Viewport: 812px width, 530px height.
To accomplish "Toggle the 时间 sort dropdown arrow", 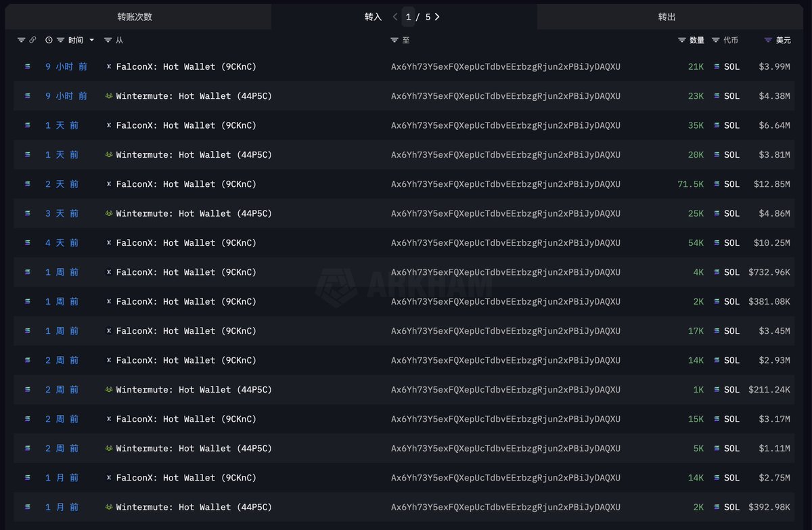I will 92,41.
